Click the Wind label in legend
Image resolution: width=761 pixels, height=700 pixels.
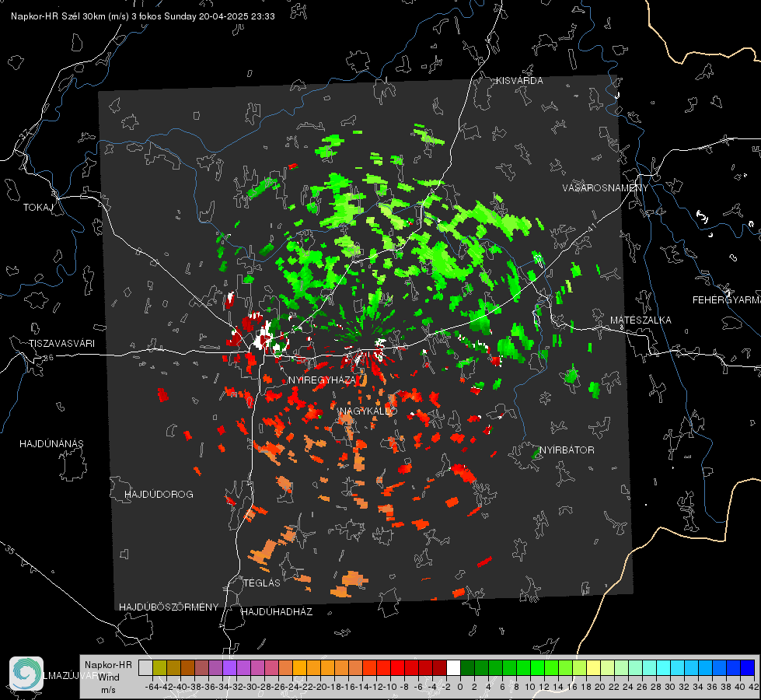pyautogui.click(x=109, y=677)
